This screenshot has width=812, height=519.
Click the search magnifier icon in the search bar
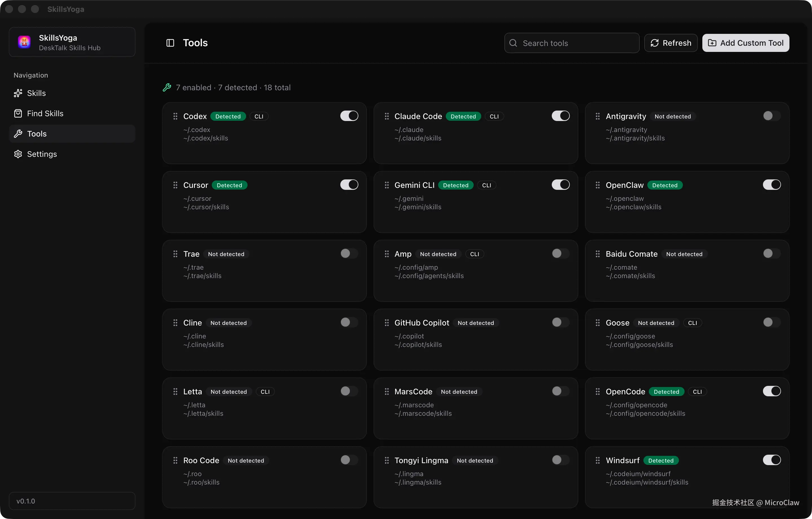(x=514, y=43)
